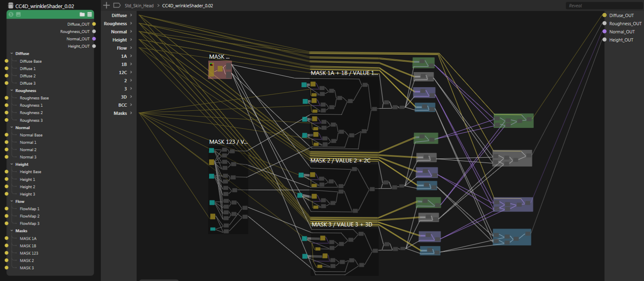Expand the BCC chevron in input column
Image resolution: width=644 pixels, height=281 pixels.
[131, 105]
